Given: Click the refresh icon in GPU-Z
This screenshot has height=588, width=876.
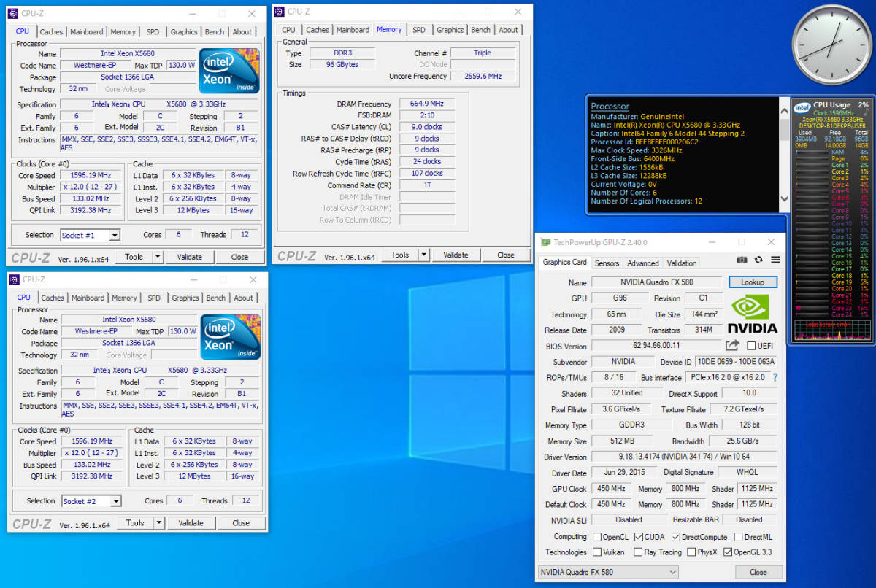Looking at the screenshot, I should (758, 260).
